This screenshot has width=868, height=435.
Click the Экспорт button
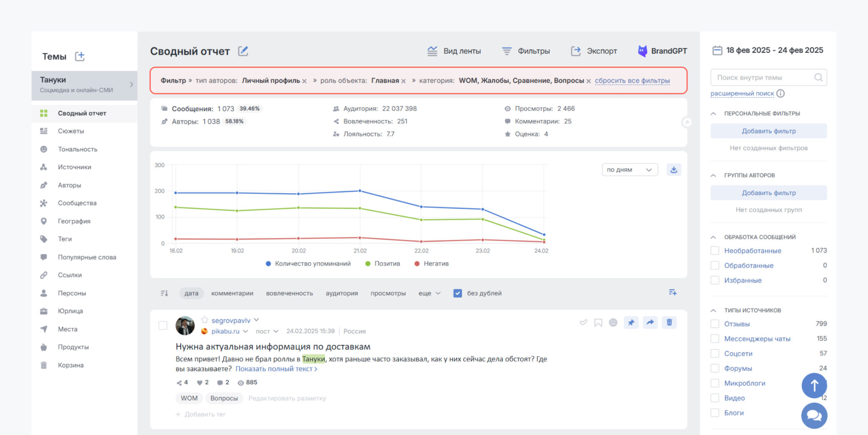click(594, 51)
